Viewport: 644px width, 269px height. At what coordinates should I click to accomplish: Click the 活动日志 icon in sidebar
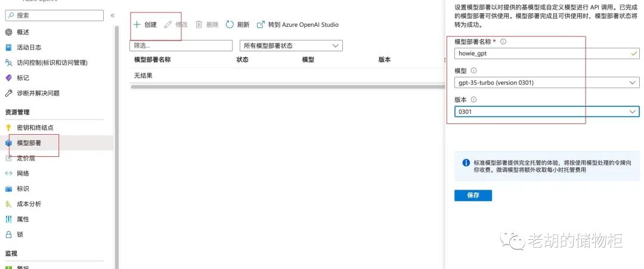pyautogui.click(x=8, y=47)
